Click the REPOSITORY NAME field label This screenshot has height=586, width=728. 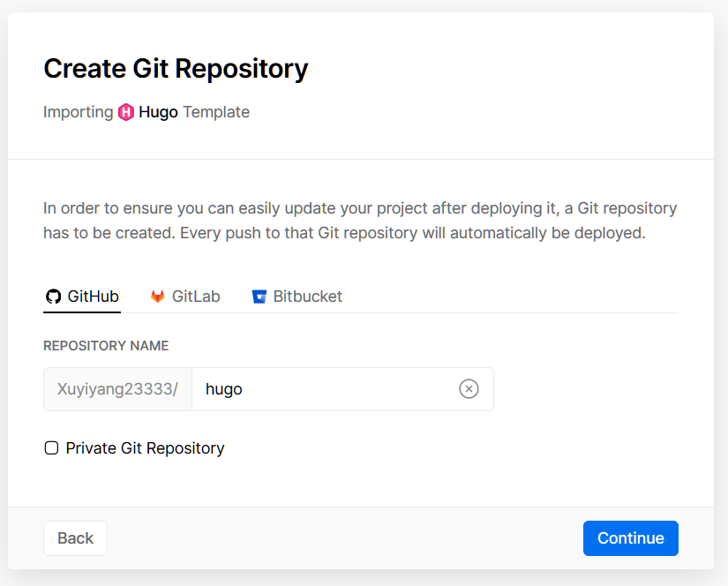coord(106,346)
